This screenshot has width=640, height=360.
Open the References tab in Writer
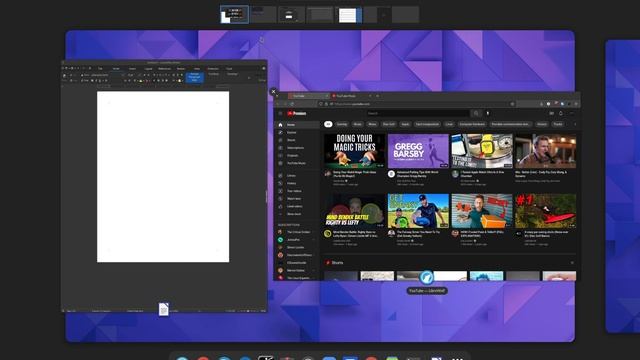coord(164,69)
